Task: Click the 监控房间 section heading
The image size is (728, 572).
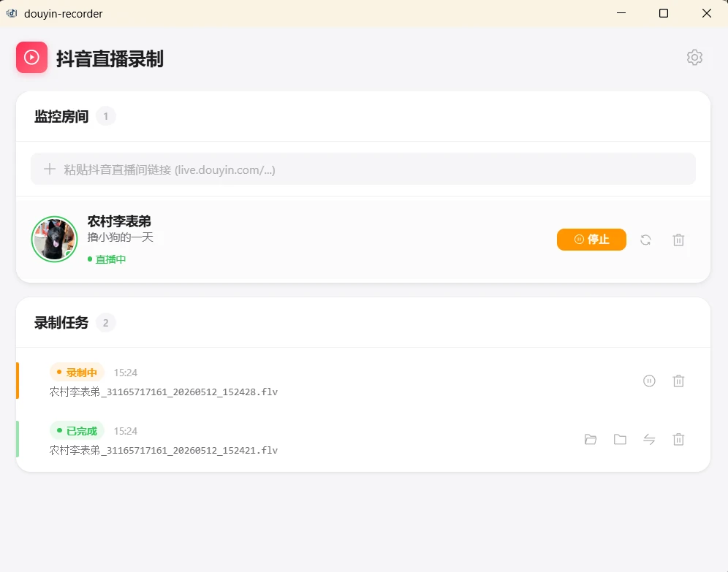Action: click(x=61, y=116)
